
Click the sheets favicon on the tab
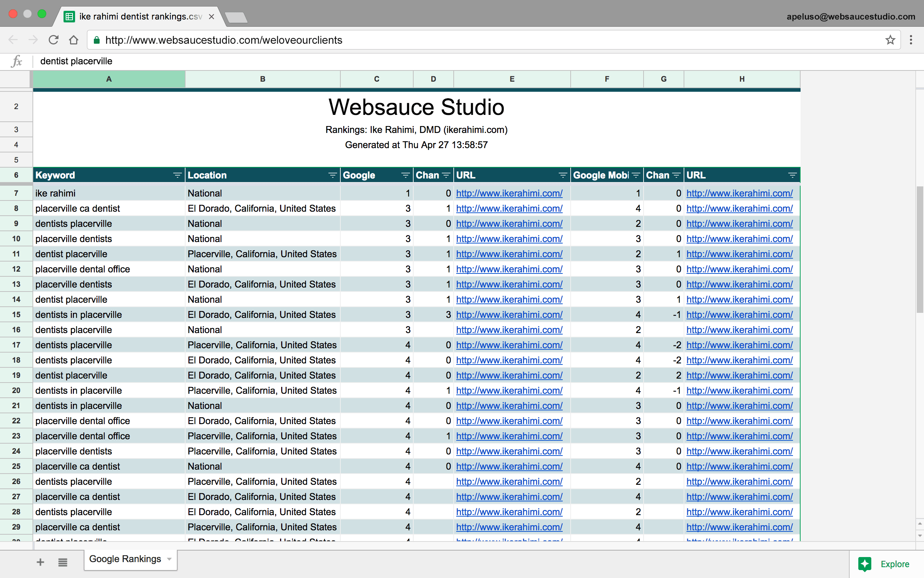point(69,17)
